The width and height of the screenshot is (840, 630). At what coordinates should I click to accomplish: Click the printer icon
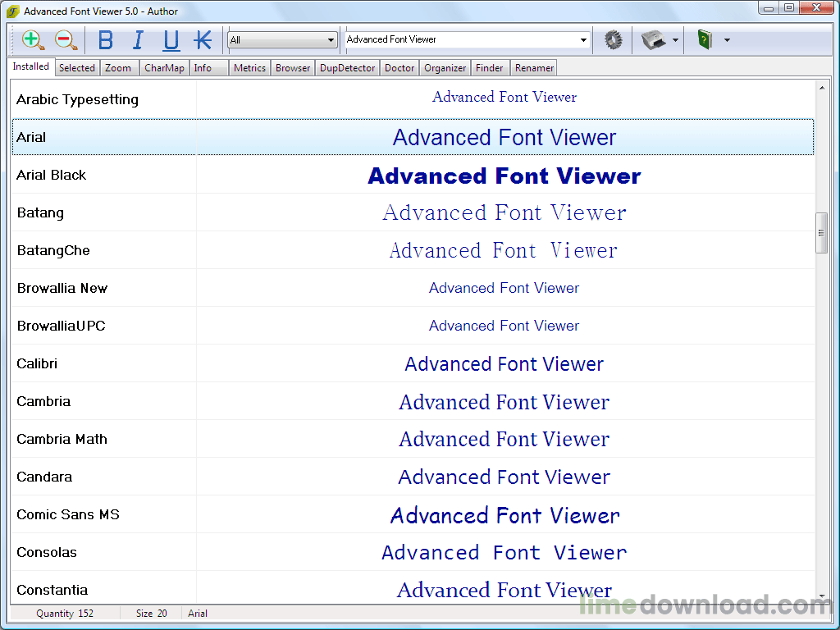(653, 40)
